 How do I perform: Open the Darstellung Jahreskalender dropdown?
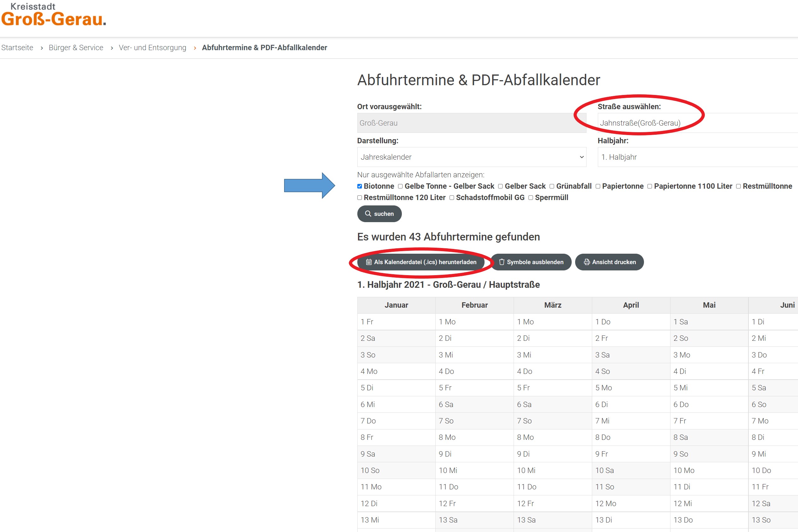pyautogui.click(x=472, y=157)
